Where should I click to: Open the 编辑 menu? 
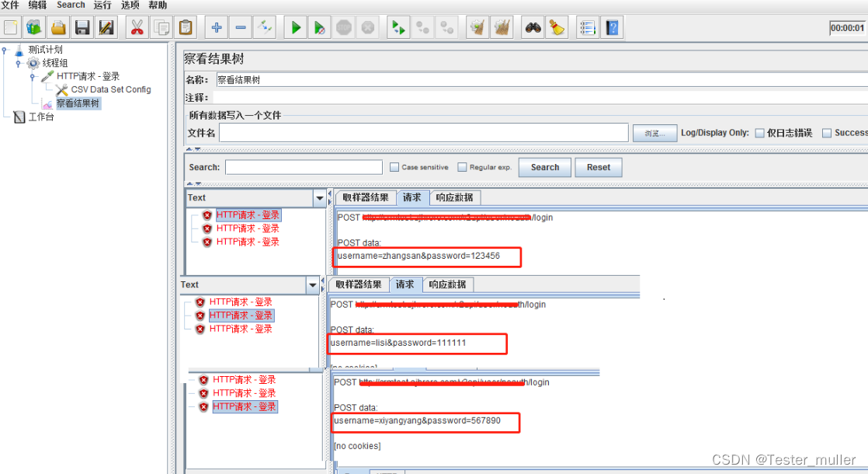pyautogui.click(x=37, y=5)
